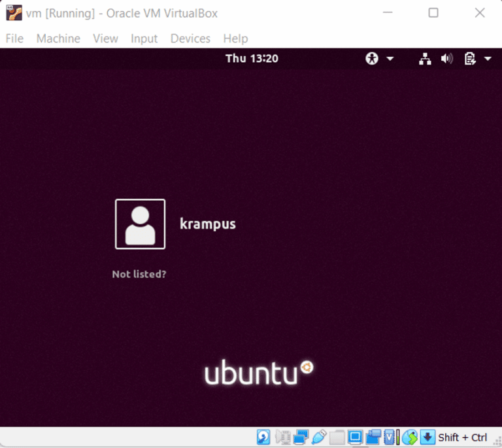Click the greyed-out audio status icon
The width and height of the screenshot is (502, 448).
coord(282,437)
